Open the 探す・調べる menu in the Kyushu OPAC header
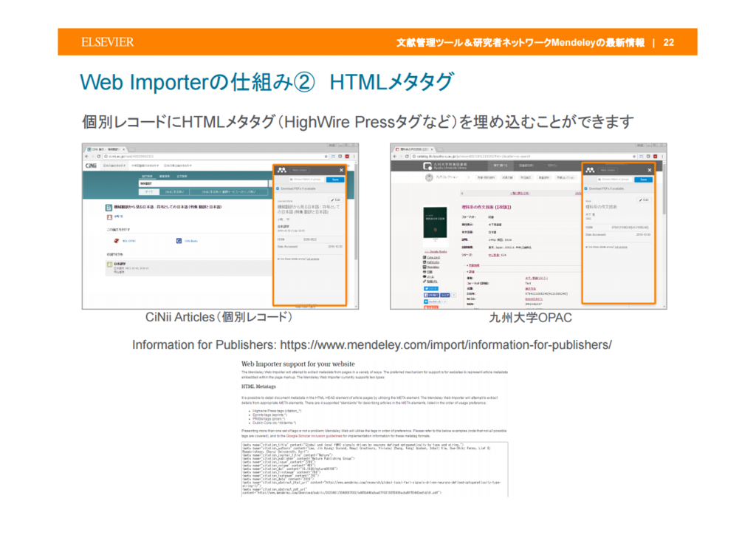This screenshot has width=756, height=535. click(501, 166)
